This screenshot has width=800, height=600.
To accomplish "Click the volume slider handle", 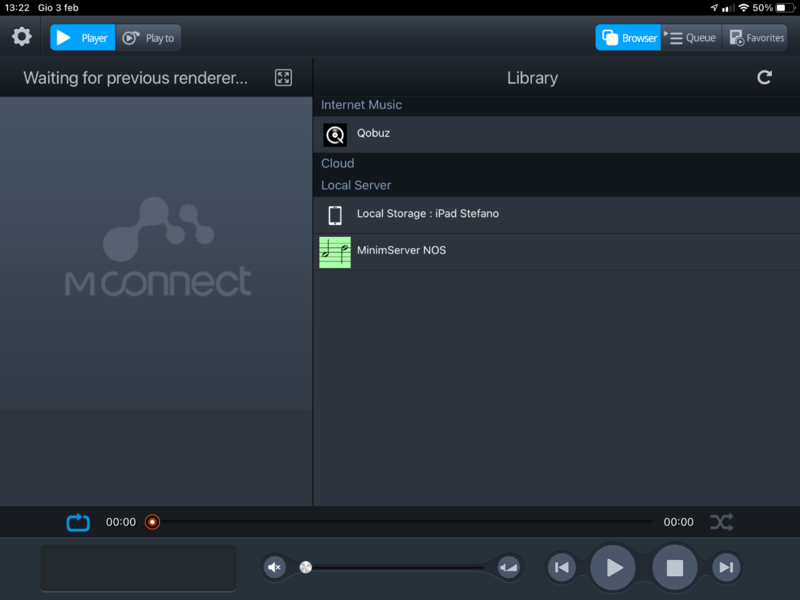I will 306,567.
